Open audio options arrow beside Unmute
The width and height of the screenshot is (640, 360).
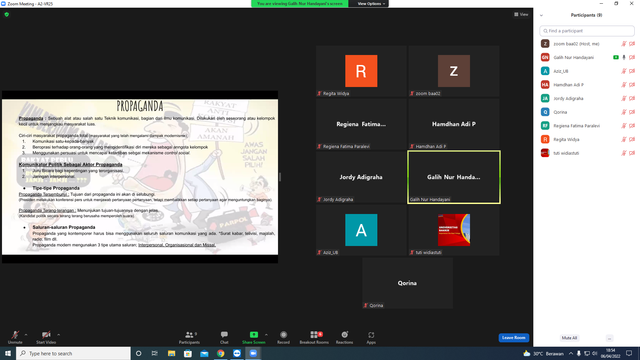tap(26, 335)
